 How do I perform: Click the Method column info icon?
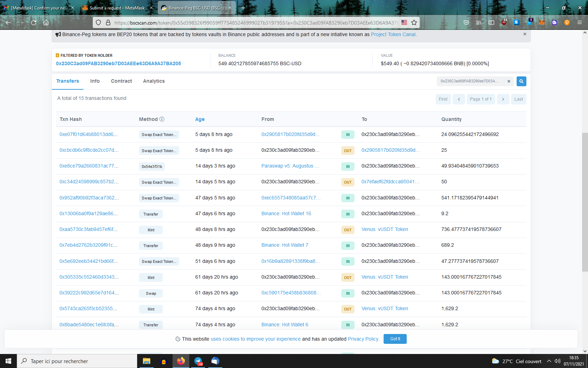[x=162, y=119]
